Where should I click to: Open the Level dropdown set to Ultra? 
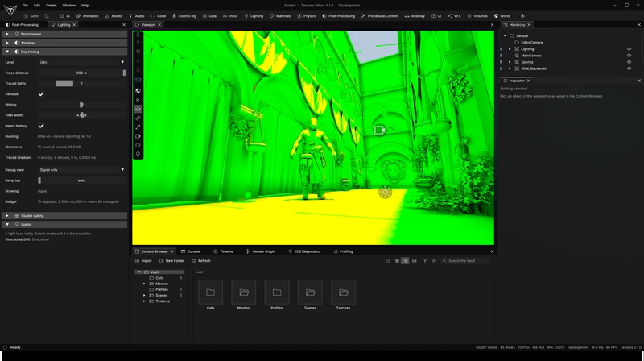click(82, 62)
